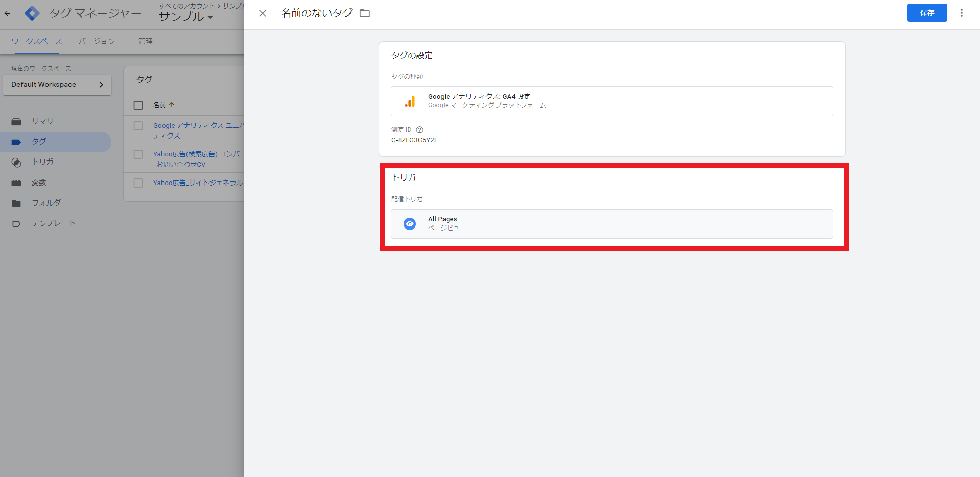Click the measurement ID G-8ZLG3G5Y2F
This screenshot has height=477, width=980.
click(414, 140)
